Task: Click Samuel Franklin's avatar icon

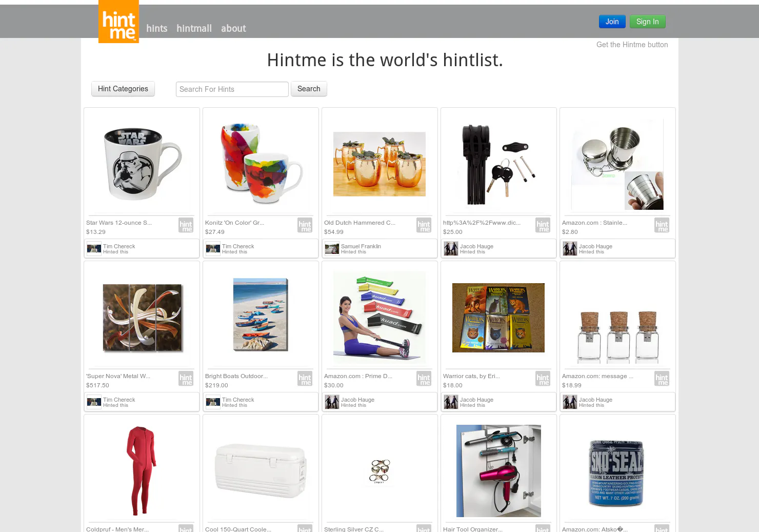Action: click(332, 249)
